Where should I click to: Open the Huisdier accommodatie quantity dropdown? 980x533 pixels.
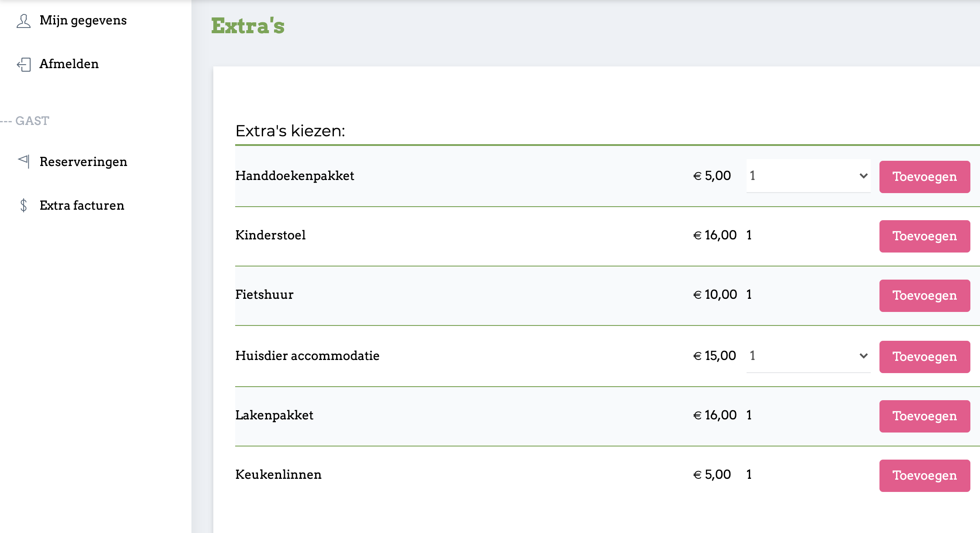(x=808, y=356)
